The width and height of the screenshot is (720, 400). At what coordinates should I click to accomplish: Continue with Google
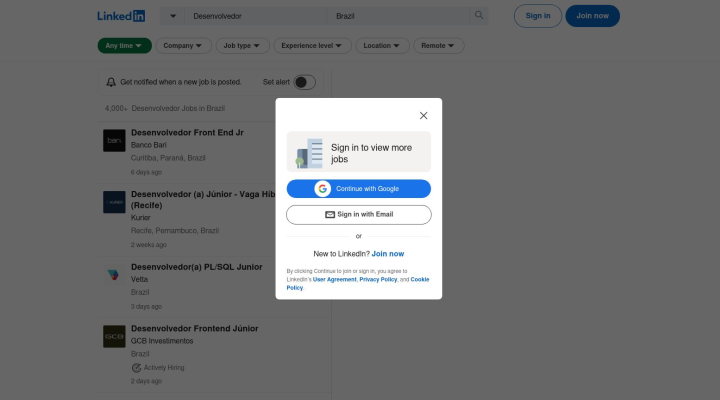pyautogui.click(x=359, y=189)
